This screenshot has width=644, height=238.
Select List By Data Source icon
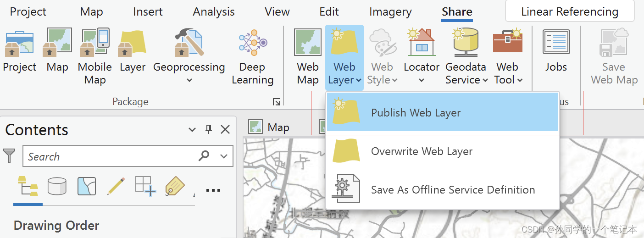tap(57, 187)
